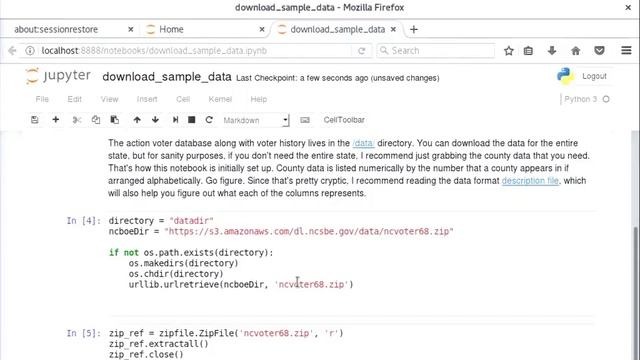Image resolution: width=640 pixels, height=360 pixels.
Task: Move selected cell up arrow icon
Action: (137, 120)
